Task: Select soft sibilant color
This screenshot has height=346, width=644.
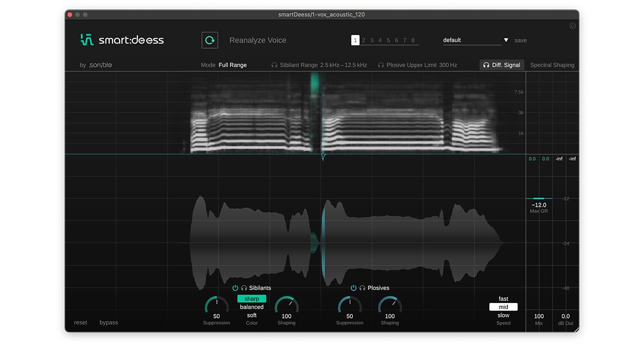Action: 252,316
